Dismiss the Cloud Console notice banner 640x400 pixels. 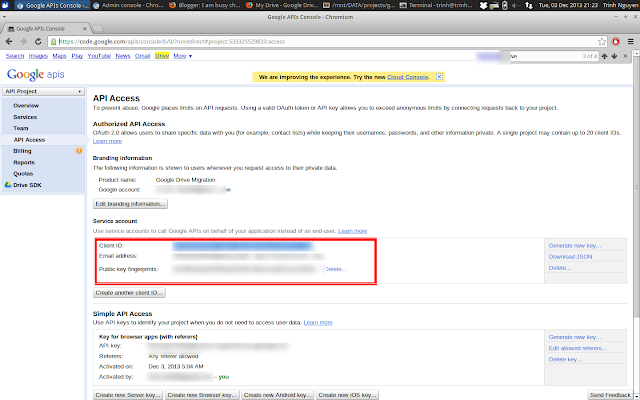point(439,77)
